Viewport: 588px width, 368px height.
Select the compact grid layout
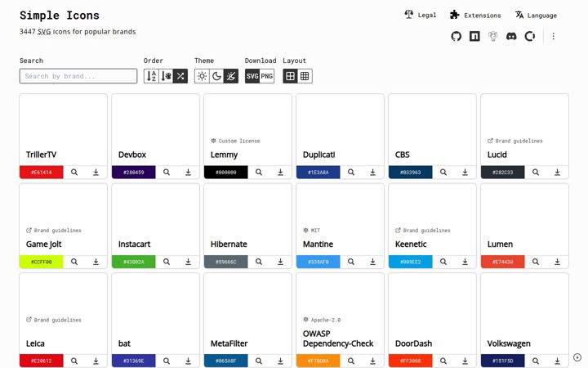coord(305,76)
